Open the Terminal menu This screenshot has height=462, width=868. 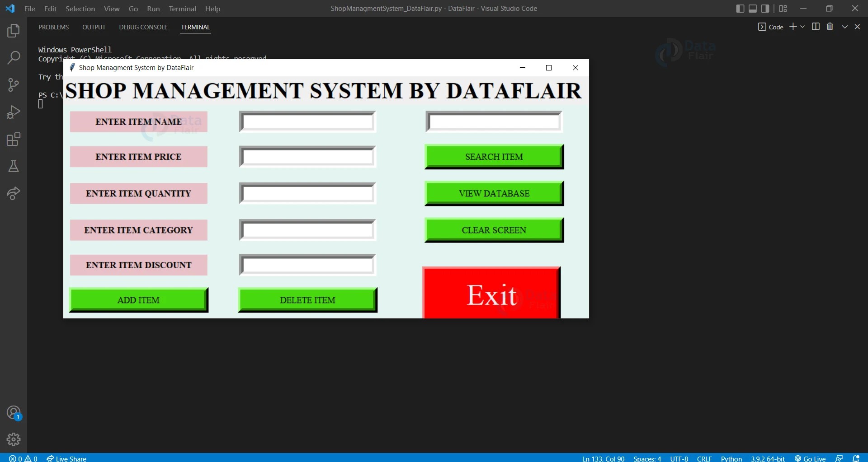pyautogui.click(x=182, y=9)
